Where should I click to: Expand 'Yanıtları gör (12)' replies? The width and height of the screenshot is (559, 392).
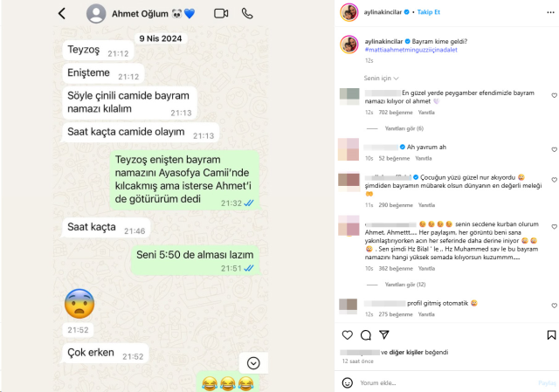click(x=405, y=285)
